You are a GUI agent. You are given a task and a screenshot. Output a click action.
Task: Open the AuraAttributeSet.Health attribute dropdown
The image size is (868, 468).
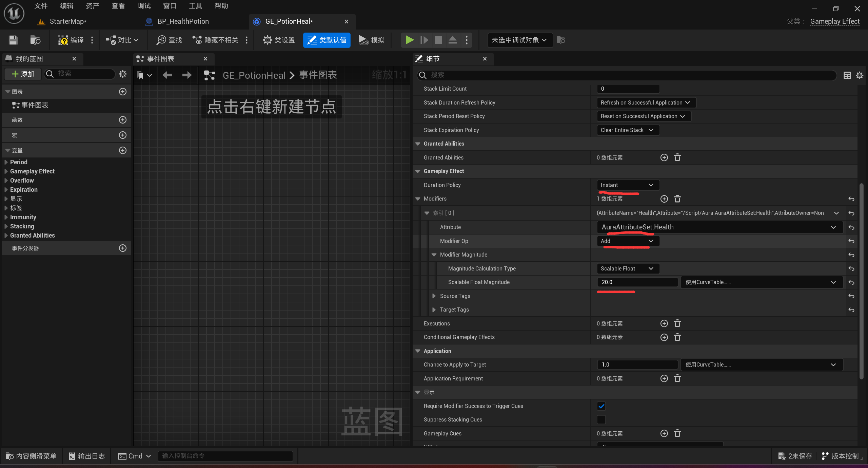(719, 227)
